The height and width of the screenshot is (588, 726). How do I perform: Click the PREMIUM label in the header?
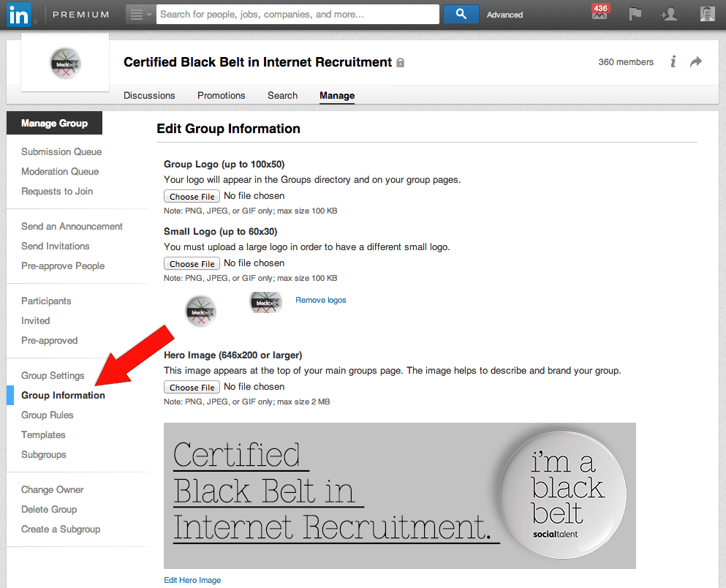pos(81,15)
